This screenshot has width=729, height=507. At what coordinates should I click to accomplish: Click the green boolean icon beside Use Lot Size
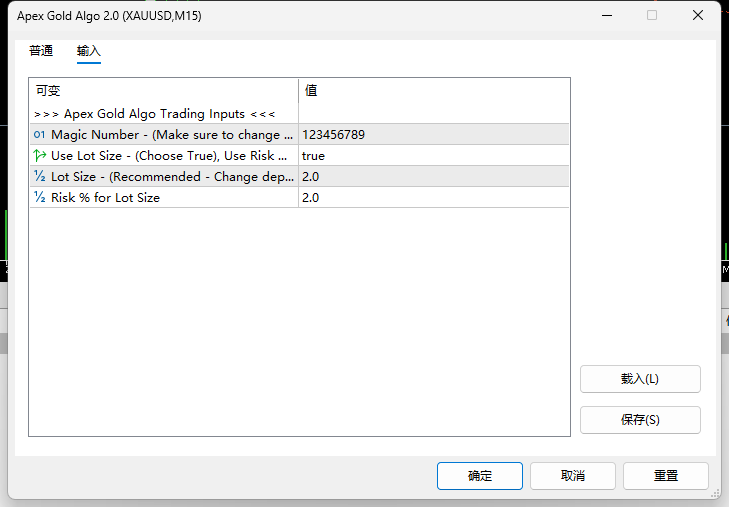pos(40,156)
